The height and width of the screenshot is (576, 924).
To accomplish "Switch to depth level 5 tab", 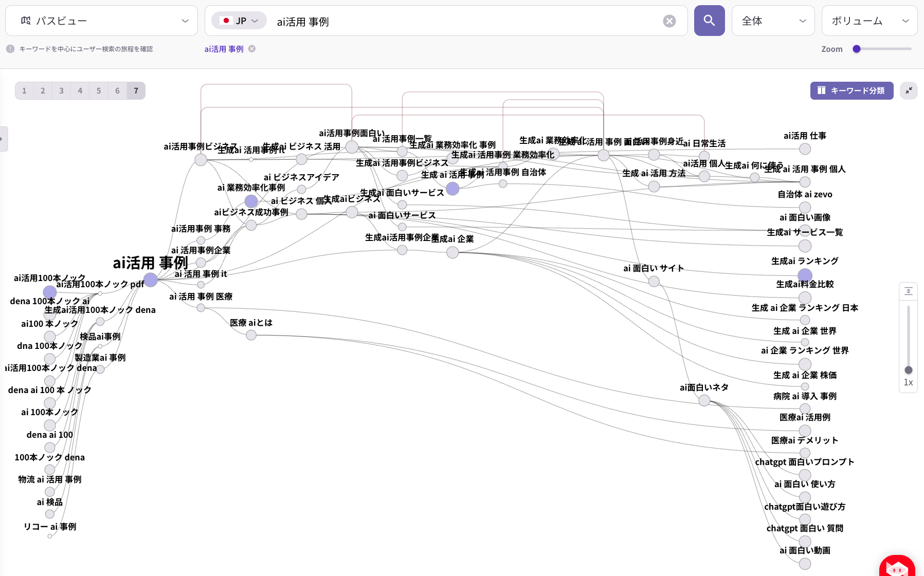I will pos(99,91).
